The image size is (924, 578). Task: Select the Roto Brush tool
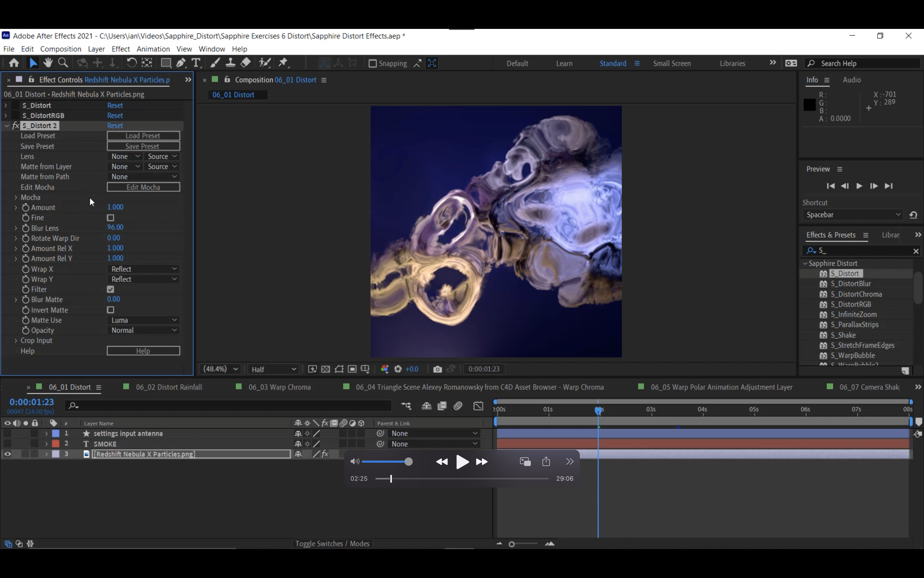click(x=265, y=63)
